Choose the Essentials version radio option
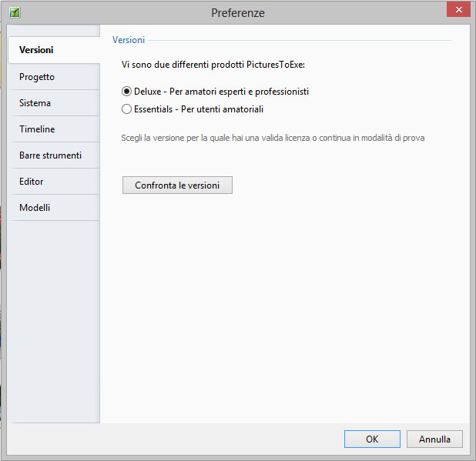The height and width of the screenshot is (461, 476). tap(127, 109)
